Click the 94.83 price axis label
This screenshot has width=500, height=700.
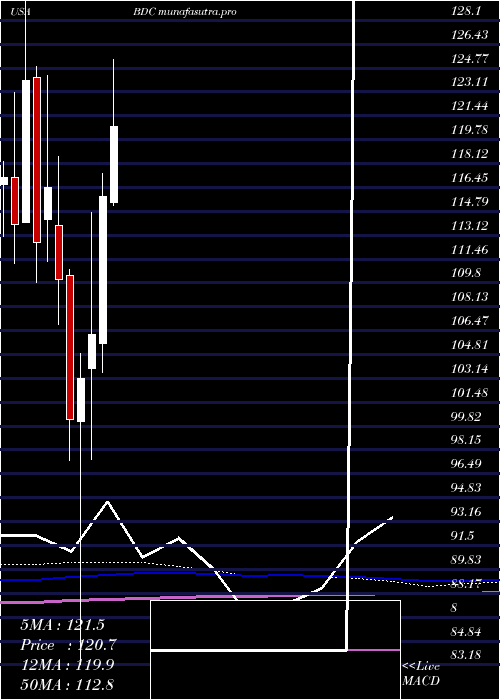click(467, 488)
